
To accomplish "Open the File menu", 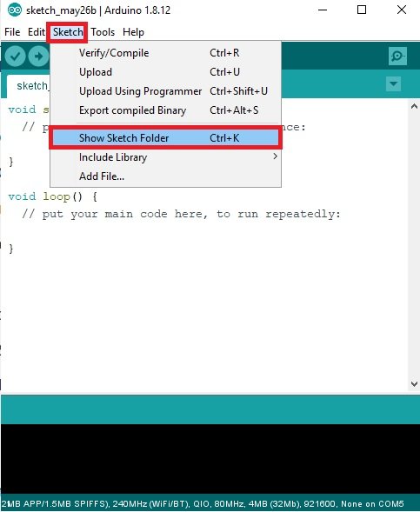I will (x=12, y=32).
